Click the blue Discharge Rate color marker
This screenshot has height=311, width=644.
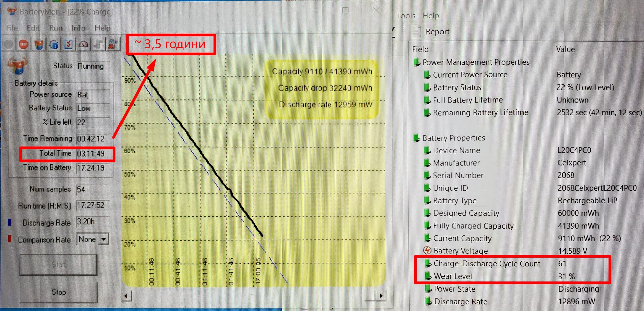[10, 223]
